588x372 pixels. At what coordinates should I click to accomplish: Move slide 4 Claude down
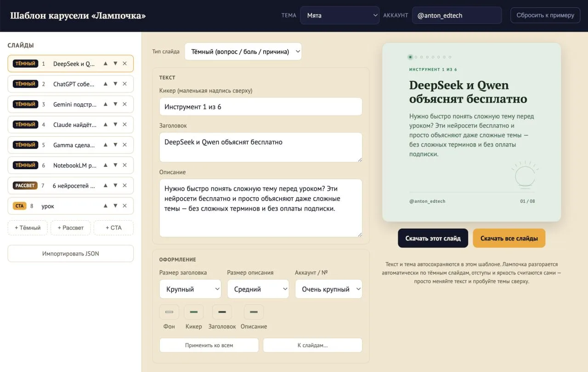tap(115, 124)
